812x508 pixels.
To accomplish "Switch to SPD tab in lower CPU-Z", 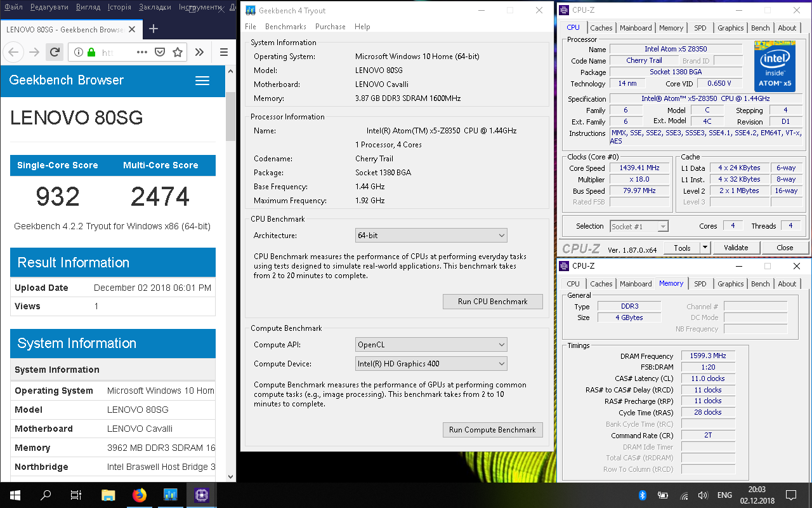I will point(700,284).
